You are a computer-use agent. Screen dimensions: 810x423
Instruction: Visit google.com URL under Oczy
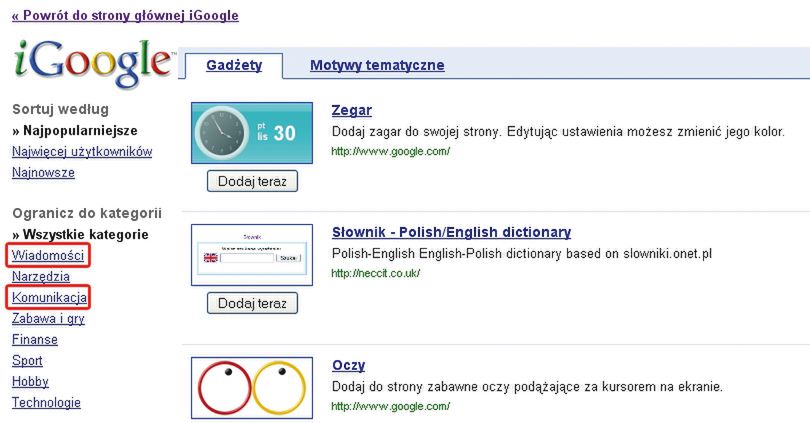coord(391,406)
